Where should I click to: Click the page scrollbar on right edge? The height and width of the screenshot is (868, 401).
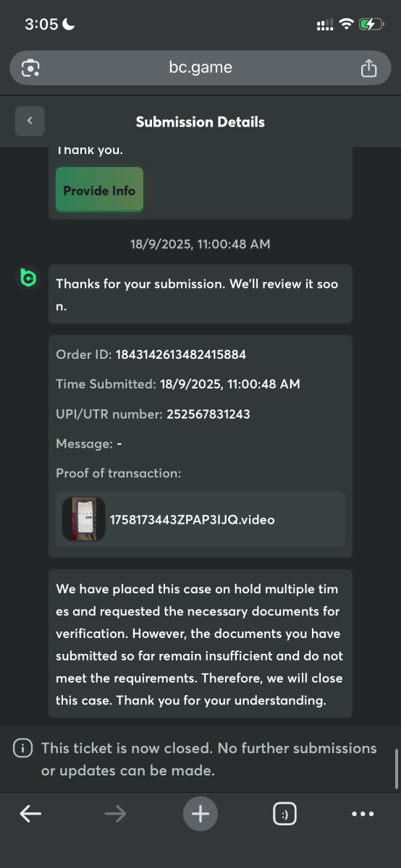click(396, 768)
